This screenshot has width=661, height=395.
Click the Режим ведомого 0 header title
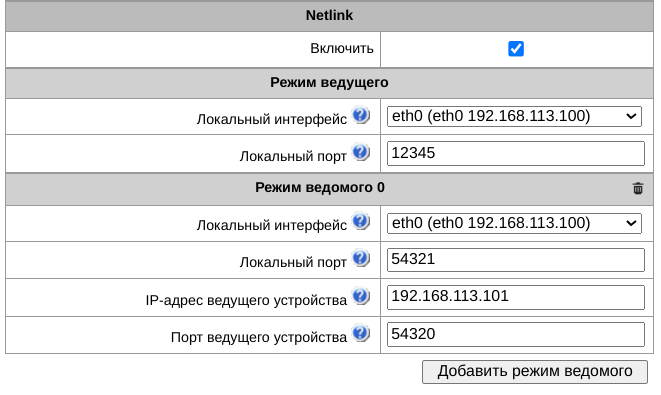(320, 188)
